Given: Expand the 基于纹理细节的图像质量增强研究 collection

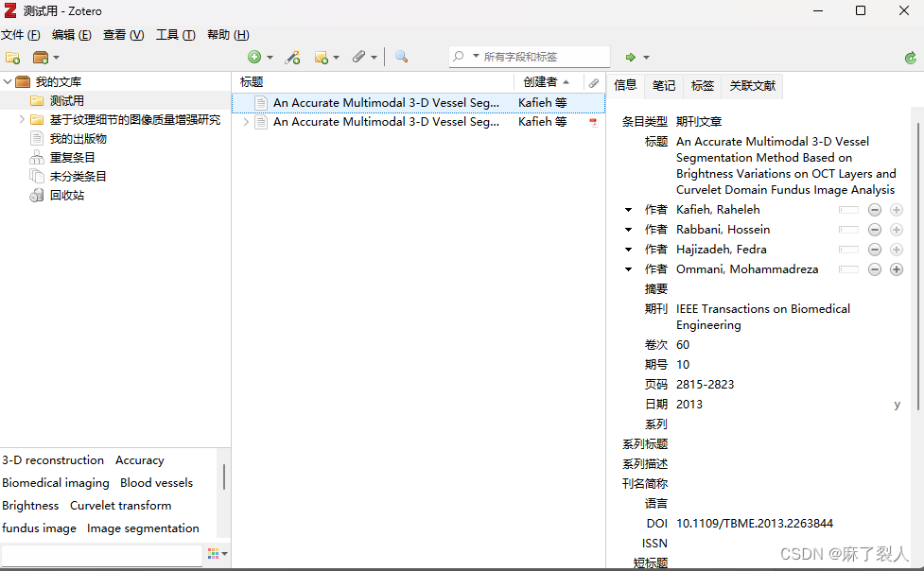Looking at the screenshot, I should (x=22, y=120).
